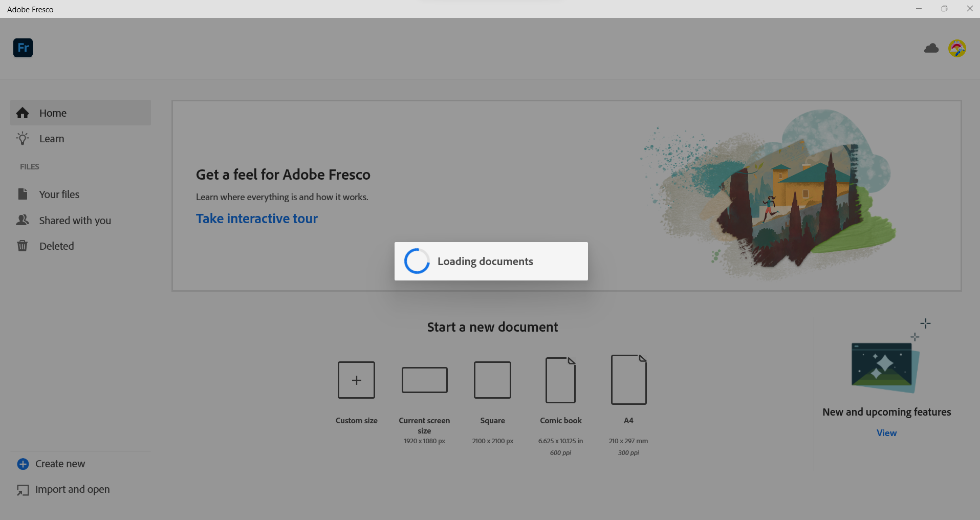
Task: Click the Import and open icon
Action: 23,490
